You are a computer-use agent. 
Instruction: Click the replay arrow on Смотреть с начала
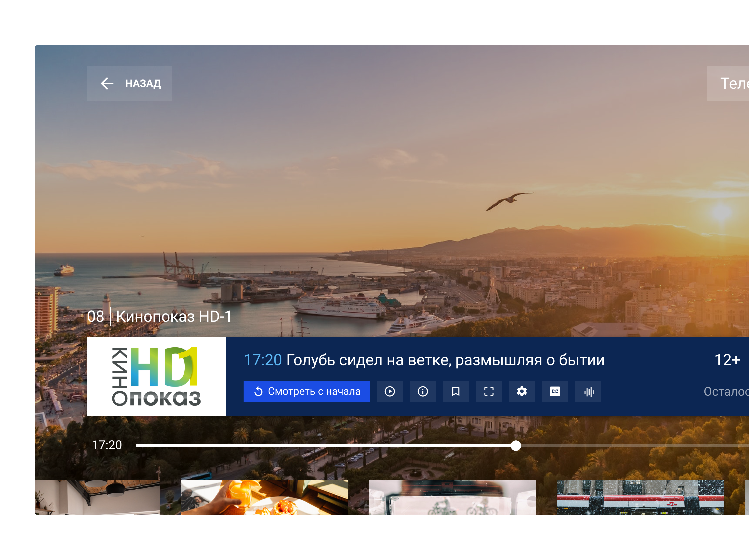coord(258,392)
